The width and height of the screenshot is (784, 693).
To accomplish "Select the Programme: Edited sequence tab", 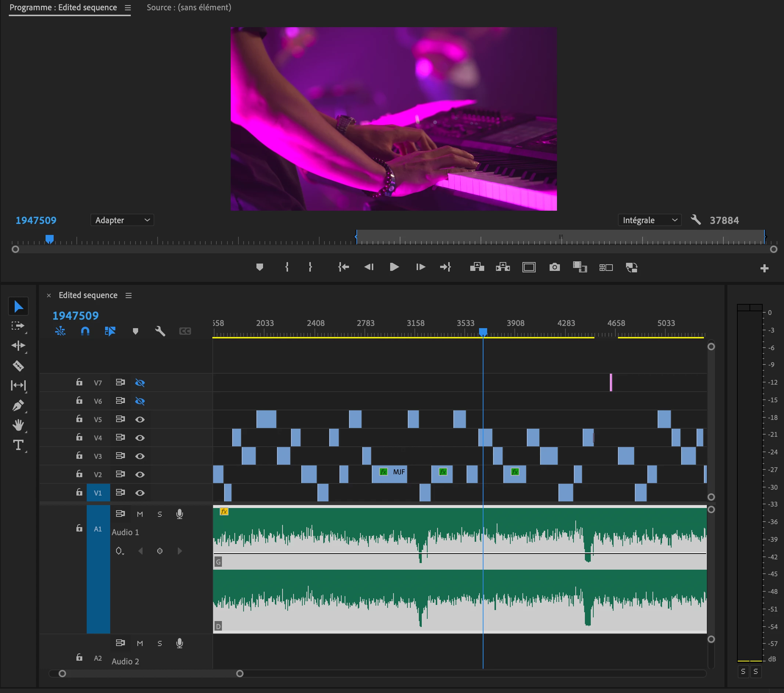I will pos(63,7).
